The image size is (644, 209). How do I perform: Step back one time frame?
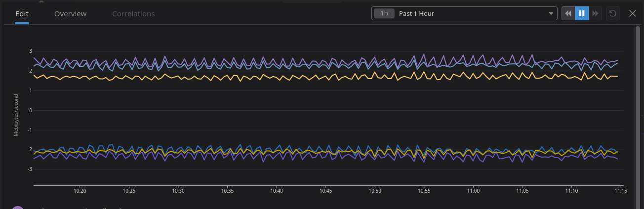[x=568, y=13]
